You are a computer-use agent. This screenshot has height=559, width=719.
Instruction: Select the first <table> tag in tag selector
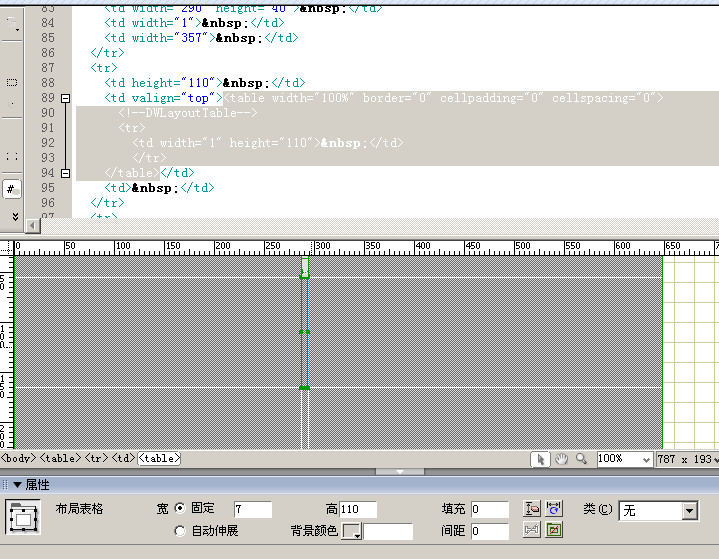61,458
